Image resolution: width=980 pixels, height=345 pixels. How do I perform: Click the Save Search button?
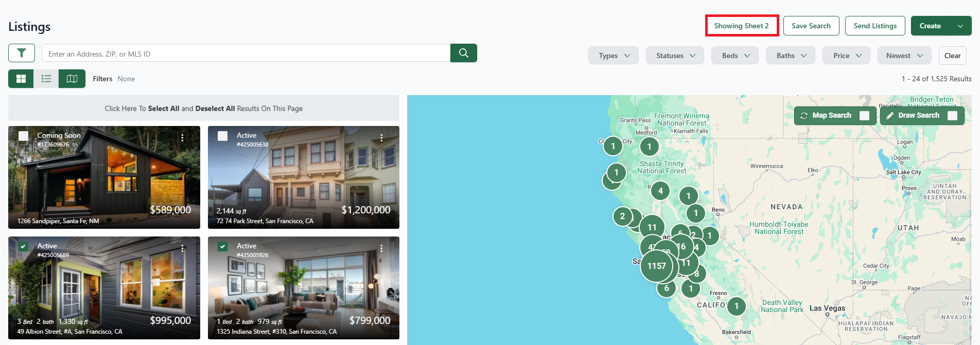point(811,26)
